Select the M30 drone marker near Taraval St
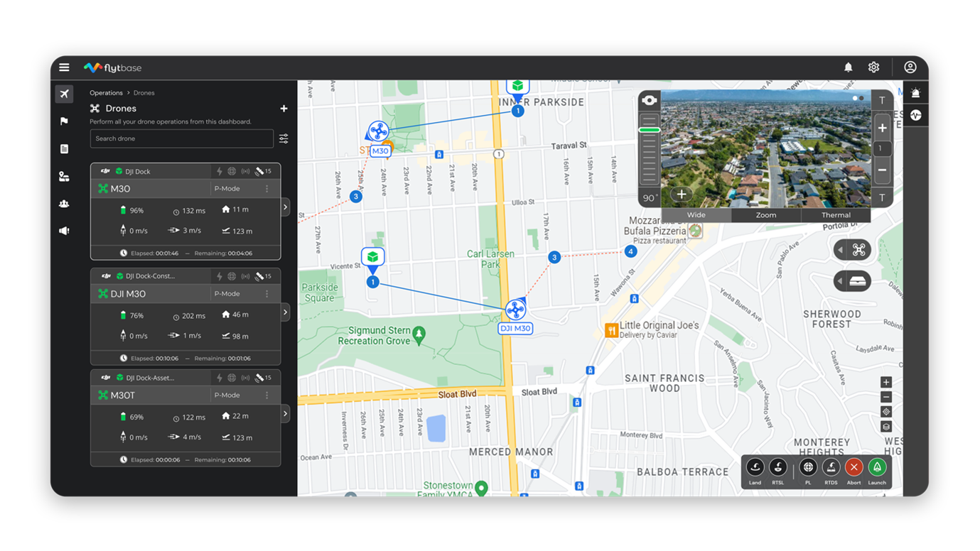 (378, 131)
